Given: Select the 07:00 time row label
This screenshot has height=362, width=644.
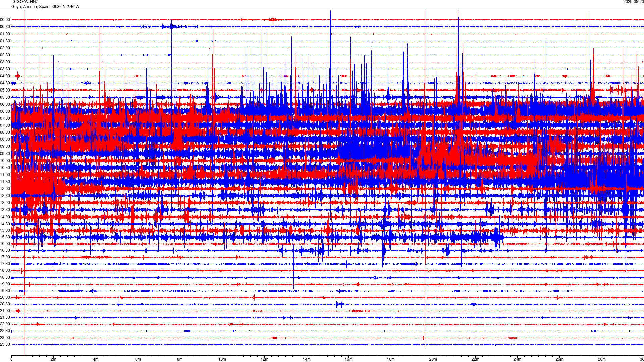Looking at the screenshot, I should click(5, 118).
